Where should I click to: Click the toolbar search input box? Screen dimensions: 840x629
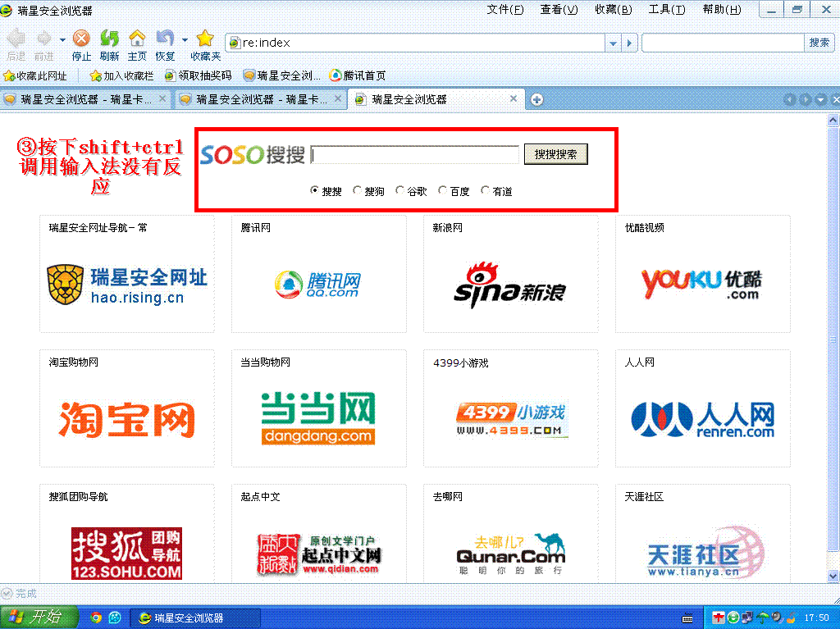coord(724,43)
